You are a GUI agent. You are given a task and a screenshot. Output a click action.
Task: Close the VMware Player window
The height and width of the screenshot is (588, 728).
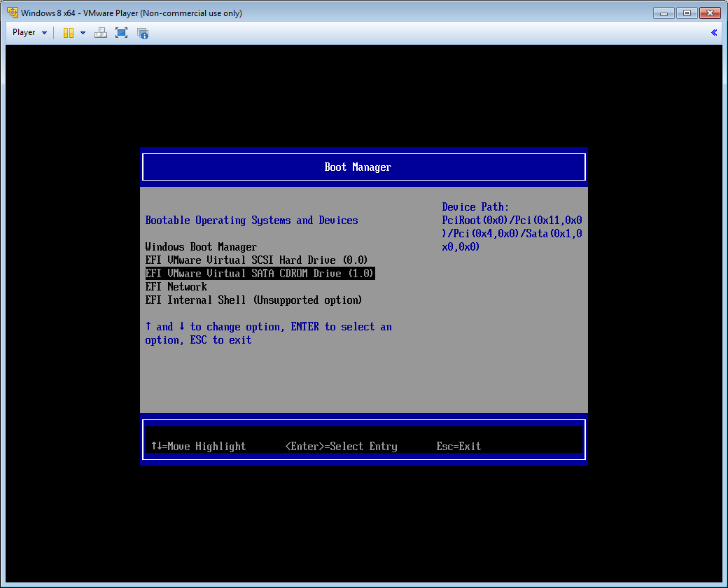click(710, 13)
